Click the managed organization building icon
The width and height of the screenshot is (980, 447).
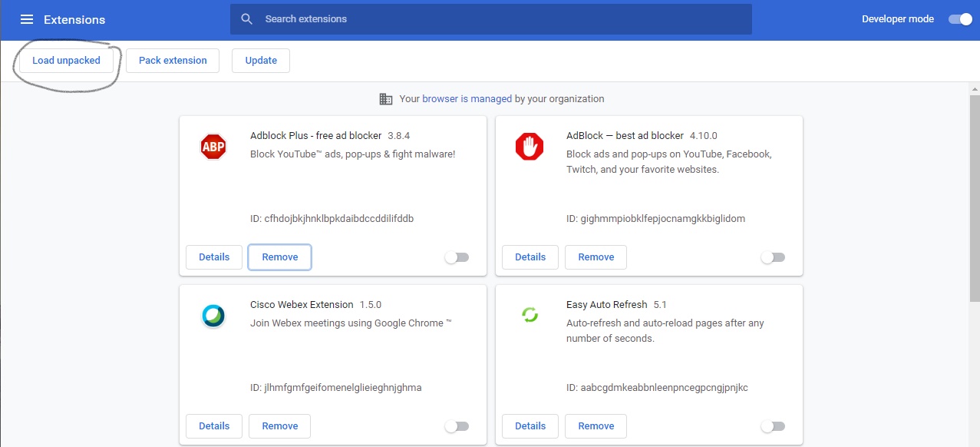click(x=386, y=99)
